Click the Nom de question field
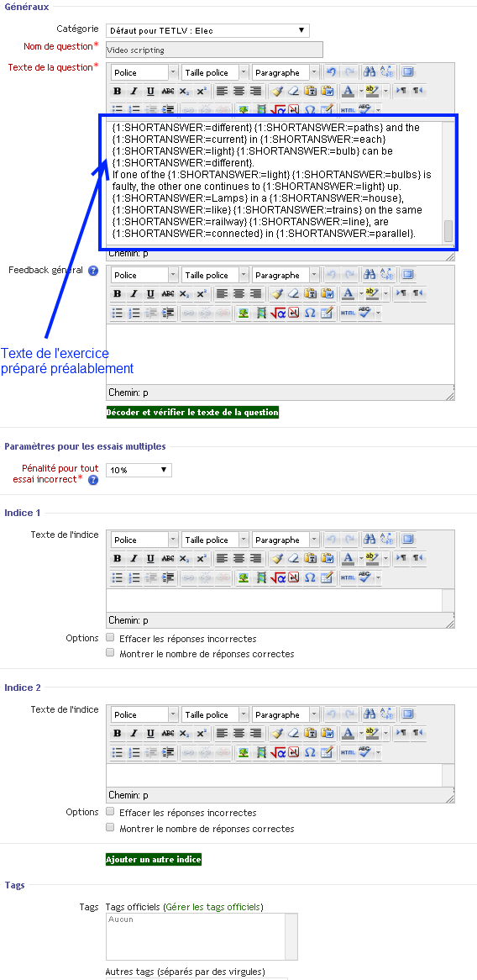 (214, 50)
